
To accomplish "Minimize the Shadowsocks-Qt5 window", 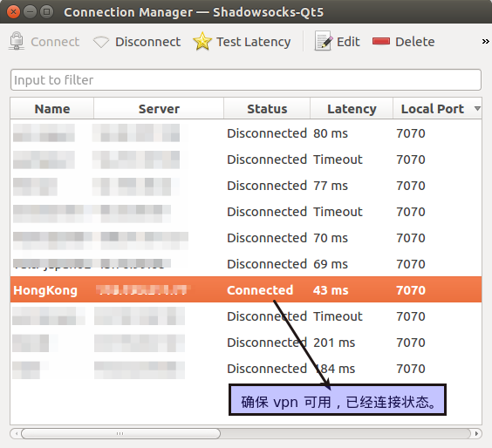I will pos(31,12).
